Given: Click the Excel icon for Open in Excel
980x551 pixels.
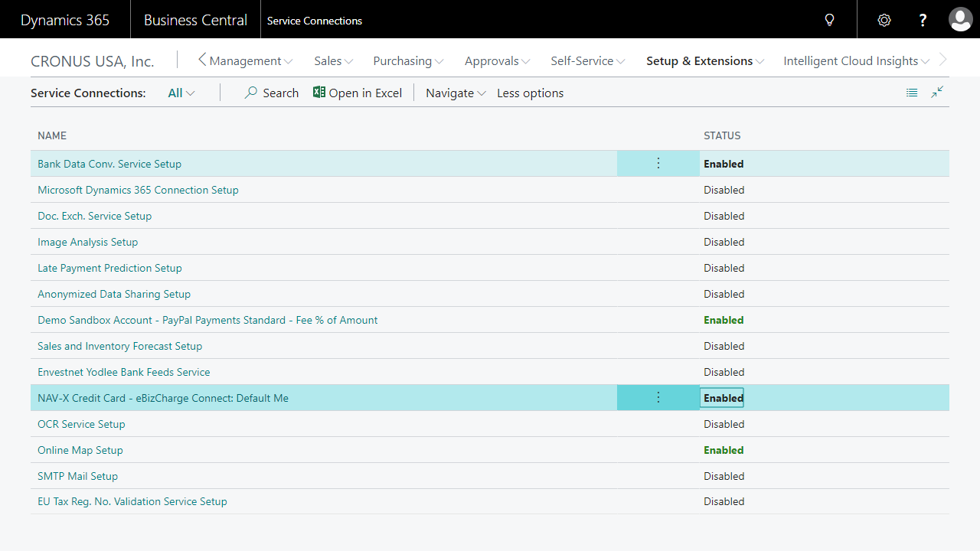Looking at the screenshot, I should pos(319,93).
